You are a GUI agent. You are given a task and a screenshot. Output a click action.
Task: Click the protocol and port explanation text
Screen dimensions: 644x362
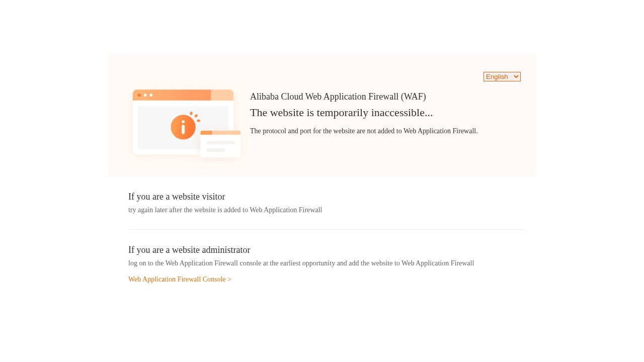pyautogui.click(x=364, y=131)
